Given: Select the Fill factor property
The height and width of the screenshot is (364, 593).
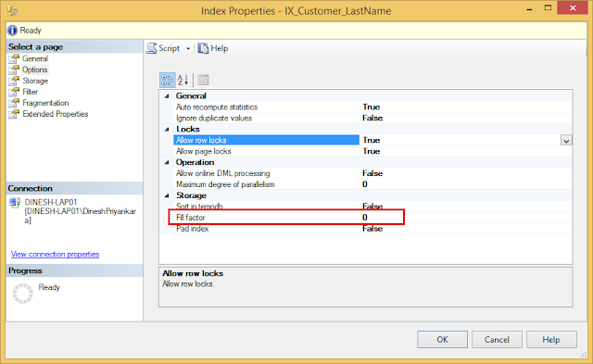Looking at the screenshot, I should pos(372,218).
